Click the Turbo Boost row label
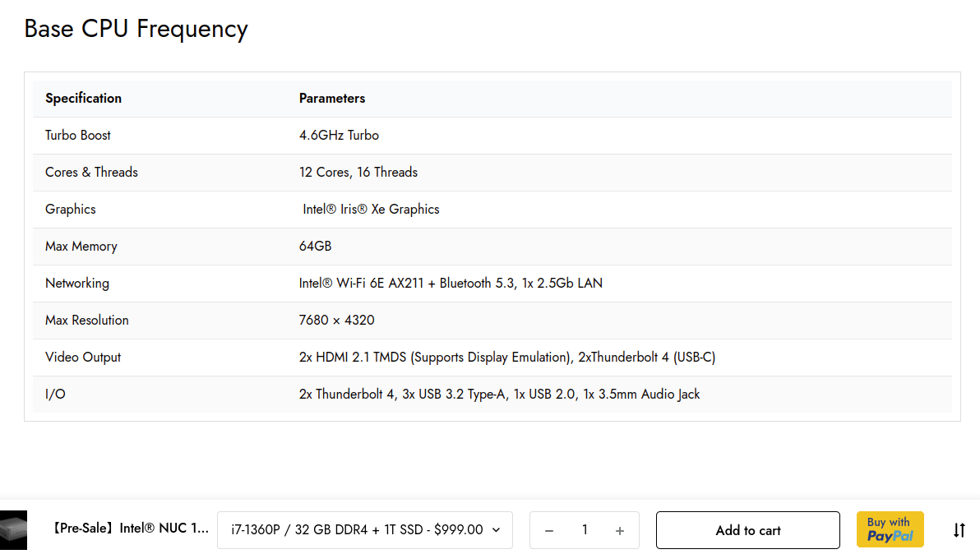The height and width of the screenshot is (554, 980). tap(77, 135)
